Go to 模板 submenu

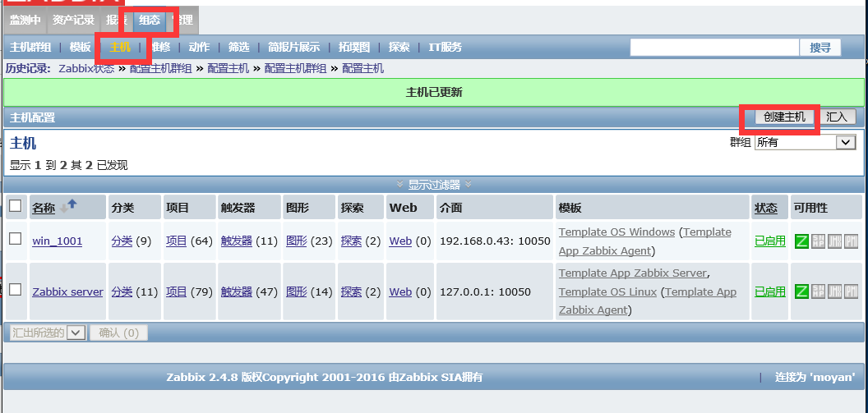tap(81, 48)
